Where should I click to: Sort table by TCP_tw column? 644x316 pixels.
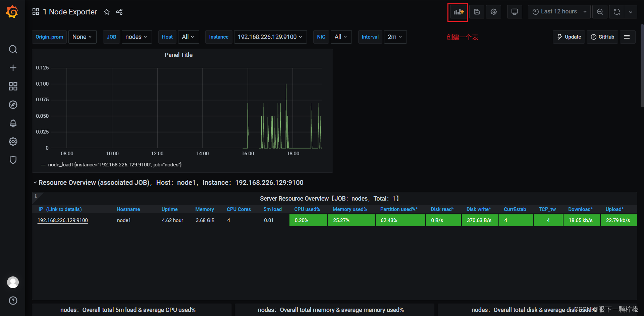[x=547, y=209]
